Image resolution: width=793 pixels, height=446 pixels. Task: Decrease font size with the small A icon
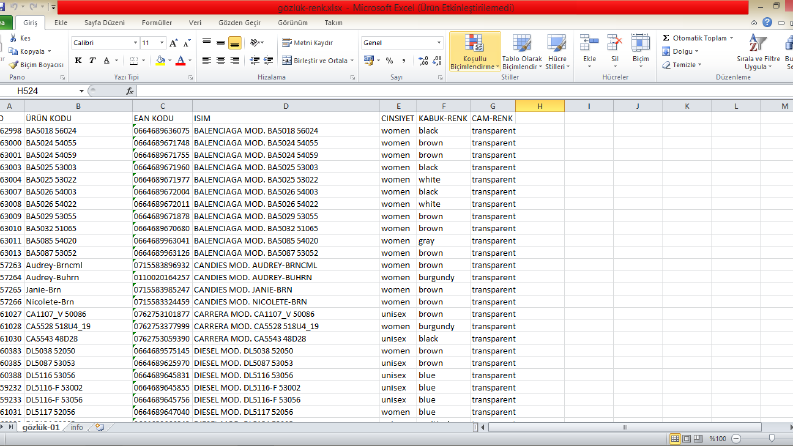coord(187,43)
